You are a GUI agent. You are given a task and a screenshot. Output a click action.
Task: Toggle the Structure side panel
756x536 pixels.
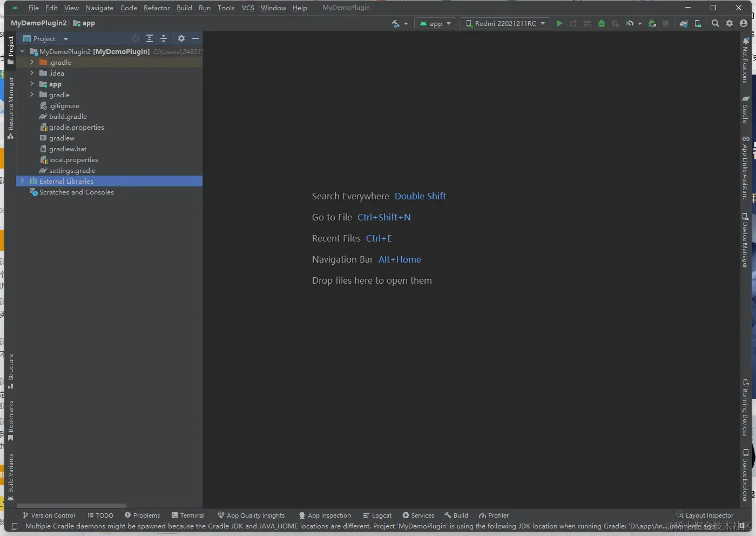[10, 371]
